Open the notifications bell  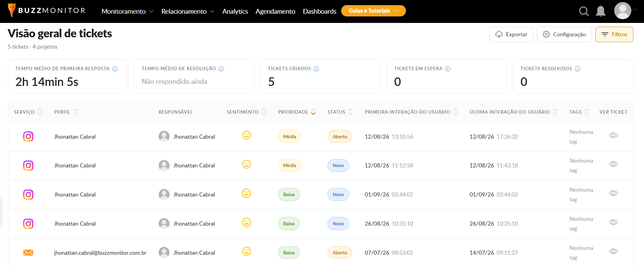(600, 11)
